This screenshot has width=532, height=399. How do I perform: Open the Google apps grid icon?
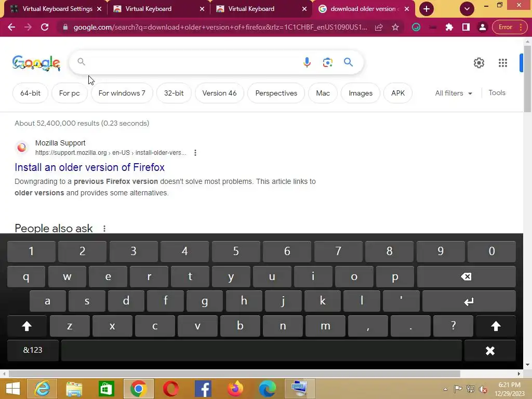(x=503, y=63)
